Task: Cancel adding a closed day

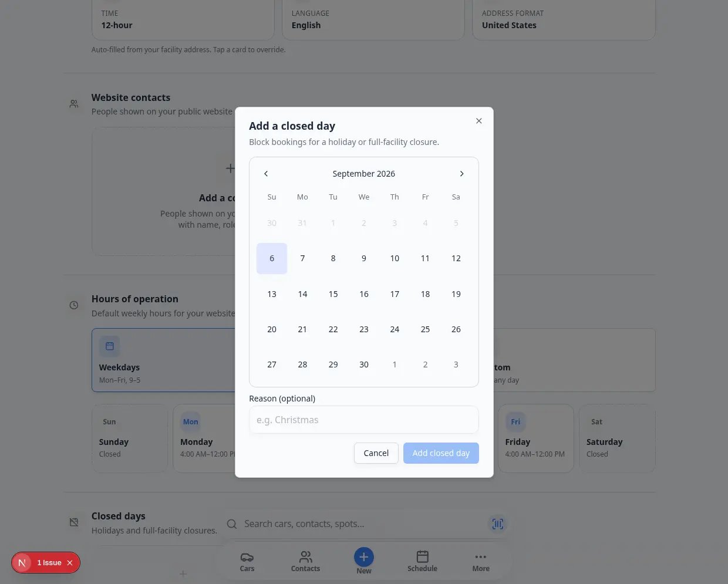Action: point(376,453)
